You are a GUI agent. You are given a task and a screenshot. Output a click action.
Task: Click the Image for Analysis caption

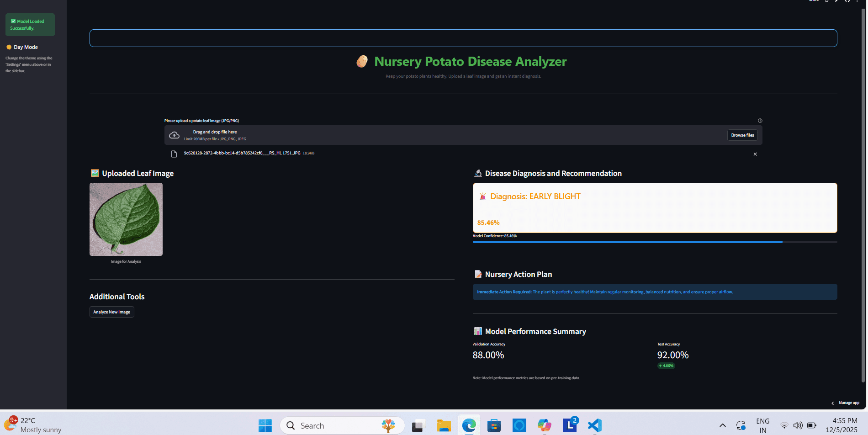(126, 261)
